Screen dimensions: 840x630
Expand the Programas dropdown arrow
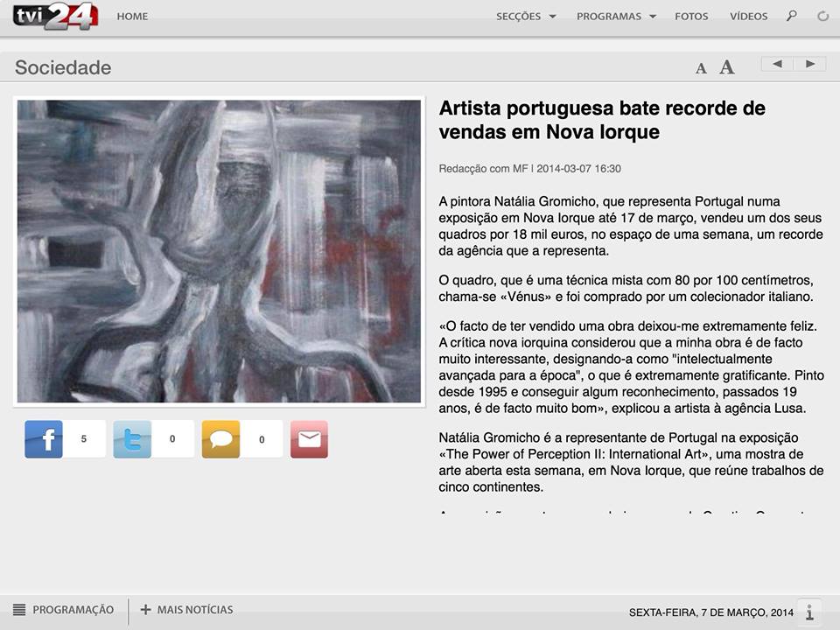coord(653,17)
